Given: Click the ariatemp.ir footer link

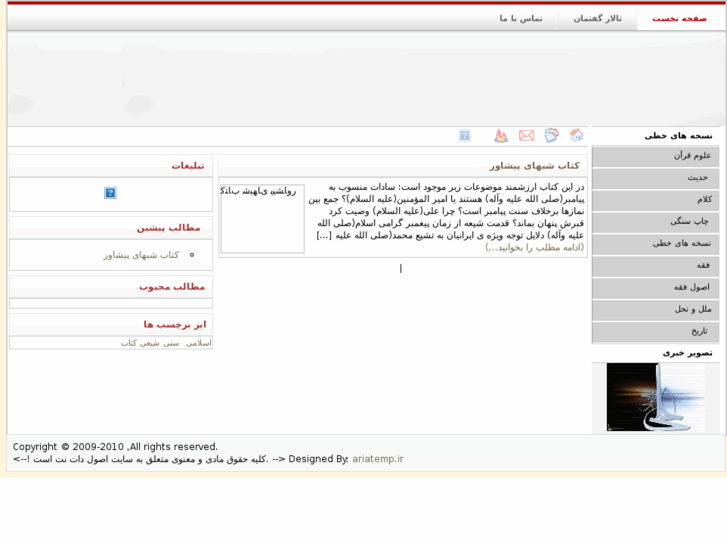Looking at the screenshot, I should (377, 459).
